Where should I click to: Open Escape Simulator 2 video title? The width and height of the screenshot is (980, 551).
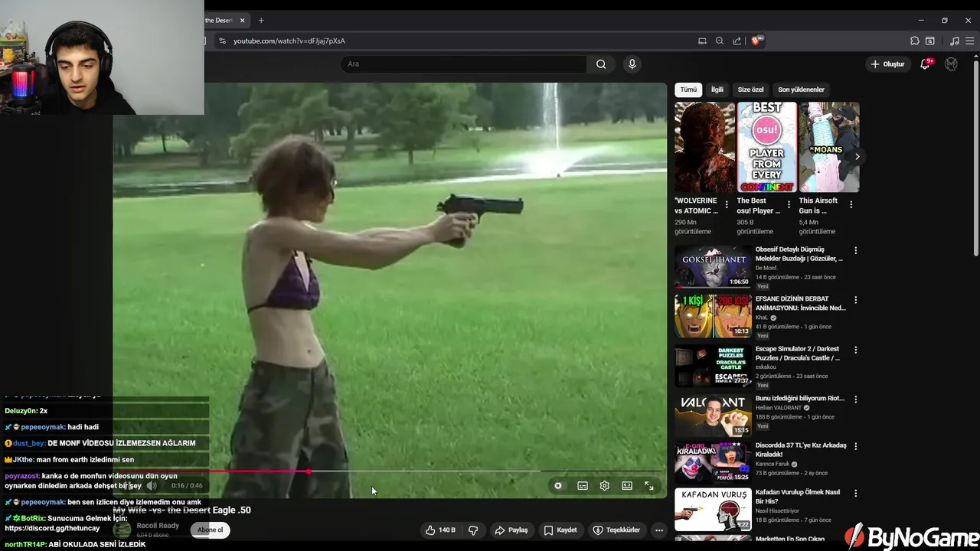pos(799,354)
